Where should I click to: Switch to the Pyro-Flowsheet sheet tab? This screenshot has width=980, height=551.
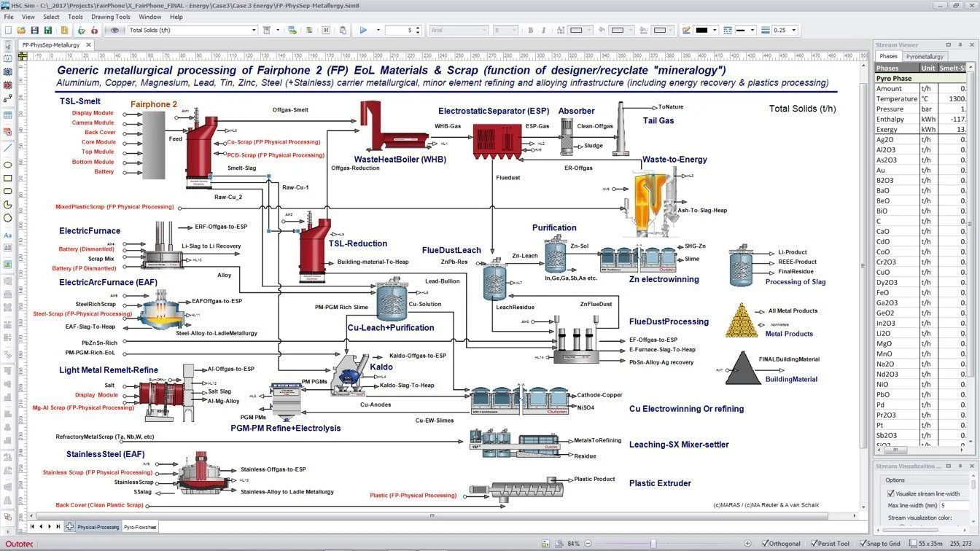[x=139, y=526]
